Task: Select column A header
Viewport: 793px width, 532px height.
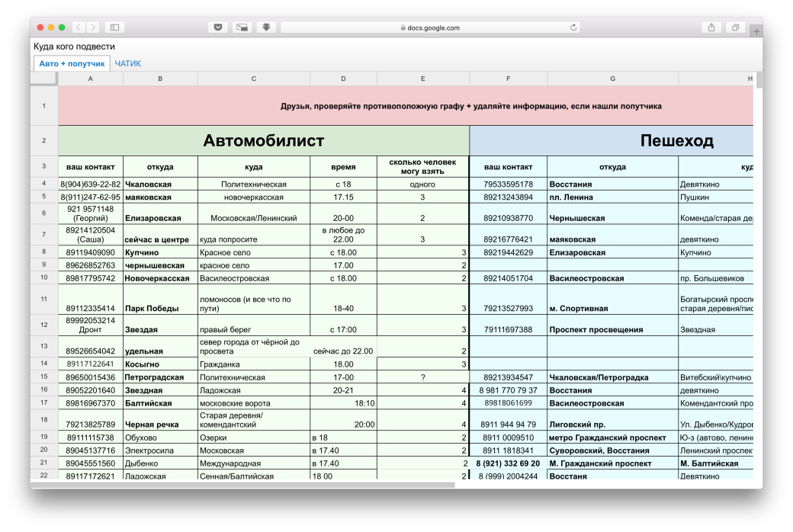Action: tap(91, 79)
